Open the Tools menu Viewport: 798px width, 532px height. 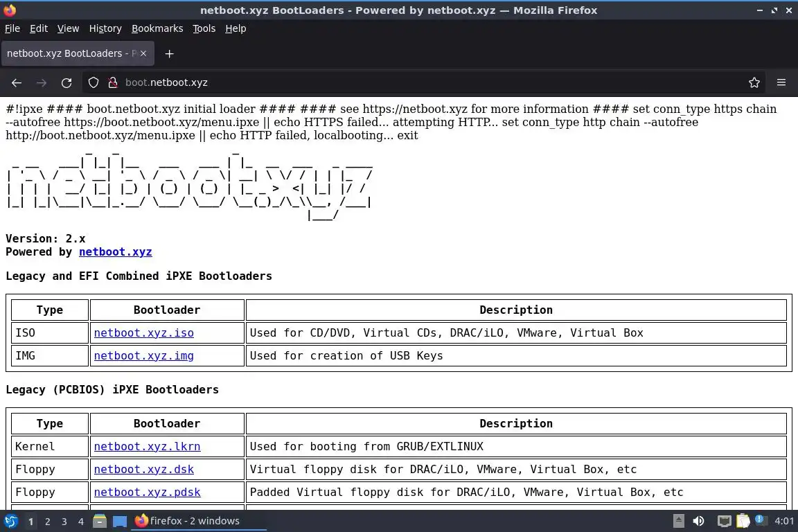point(204,28)
